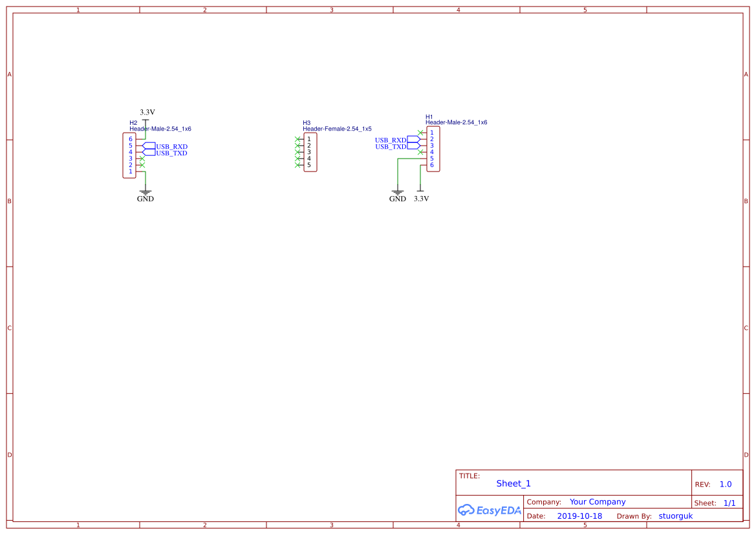756x535 pixels.
Task: Click the no-connect X on H1 pin 1
Action: tap(420, 132)
